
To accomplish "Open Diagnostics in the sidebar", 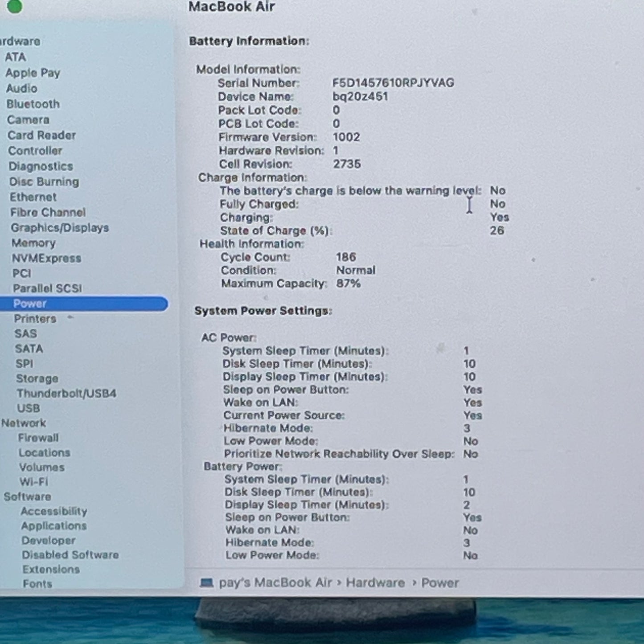I will (41, 166).
